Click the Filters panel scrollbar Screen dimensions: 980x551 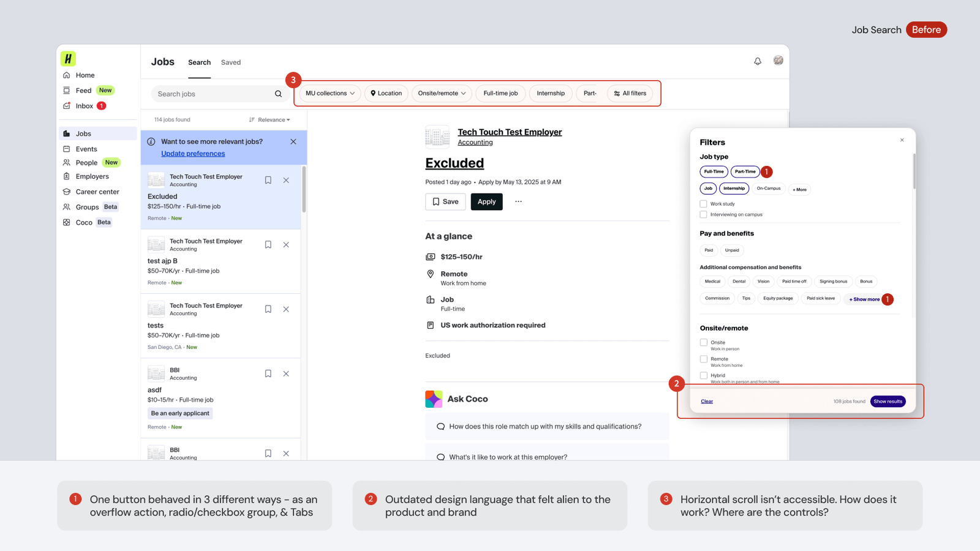(914, 171)
